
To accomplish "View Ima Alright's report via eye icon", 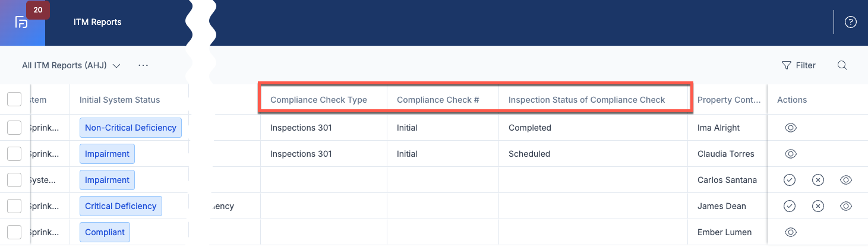I will coord(791,128).
